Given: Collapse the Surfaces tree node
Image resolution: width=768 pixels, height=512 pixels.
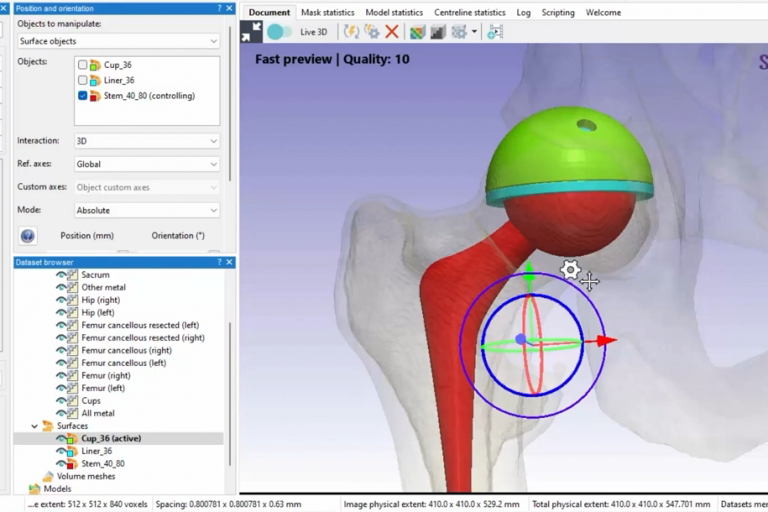Looking at the screenshot, I should click(35, 426).
